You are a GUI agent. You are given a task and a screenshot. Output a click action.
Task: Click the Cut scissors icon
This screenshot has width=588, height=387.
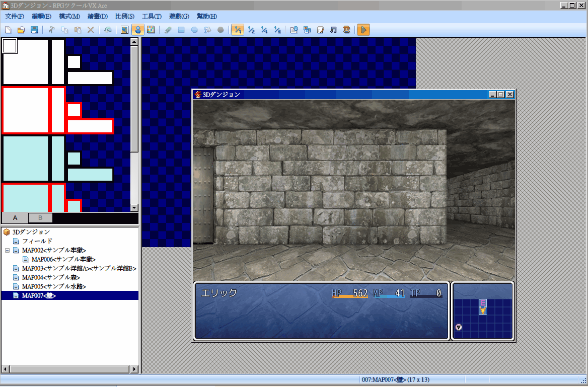(x=51, y=30)
